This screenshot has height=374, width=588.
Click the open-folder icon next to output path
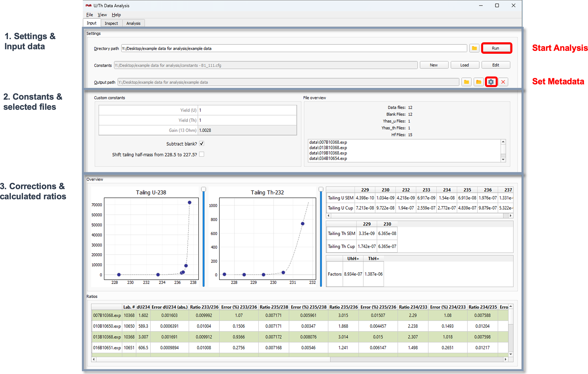click(x=478, y=82)
